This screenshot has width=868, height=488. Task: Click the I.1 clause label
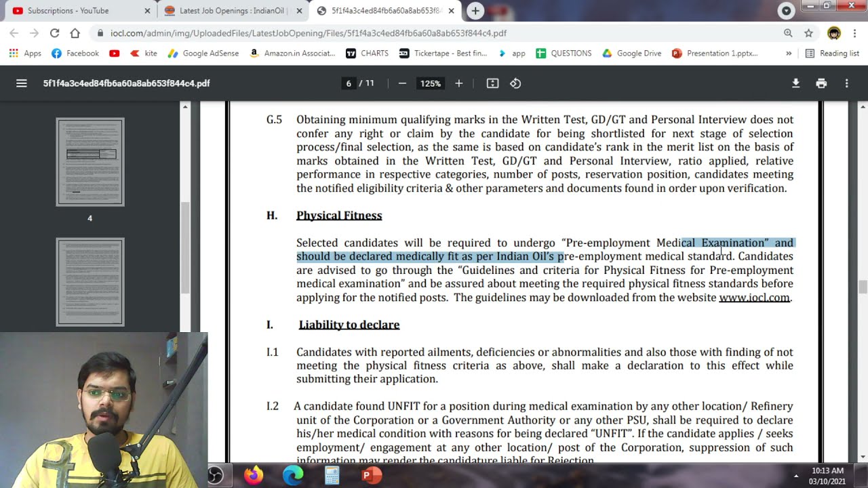coord(273,352)
